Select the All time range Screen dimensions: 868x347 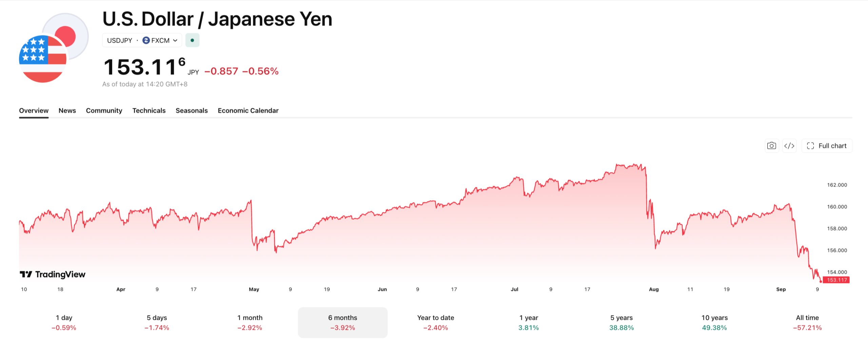807,322
